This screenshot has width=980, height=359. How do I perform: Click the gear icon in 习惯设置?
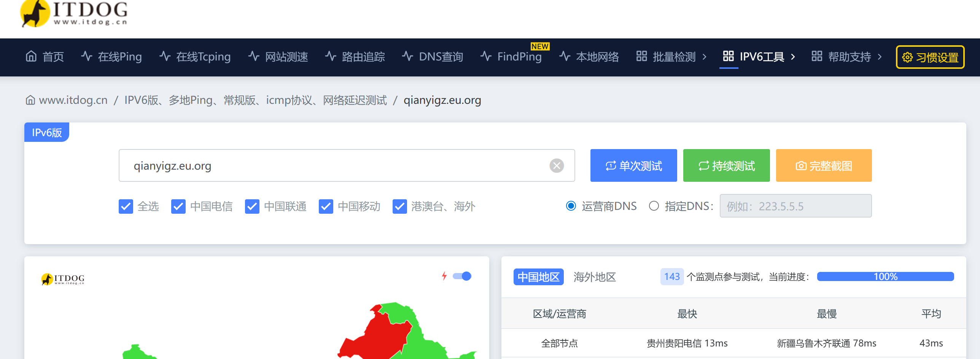point(907,57)
